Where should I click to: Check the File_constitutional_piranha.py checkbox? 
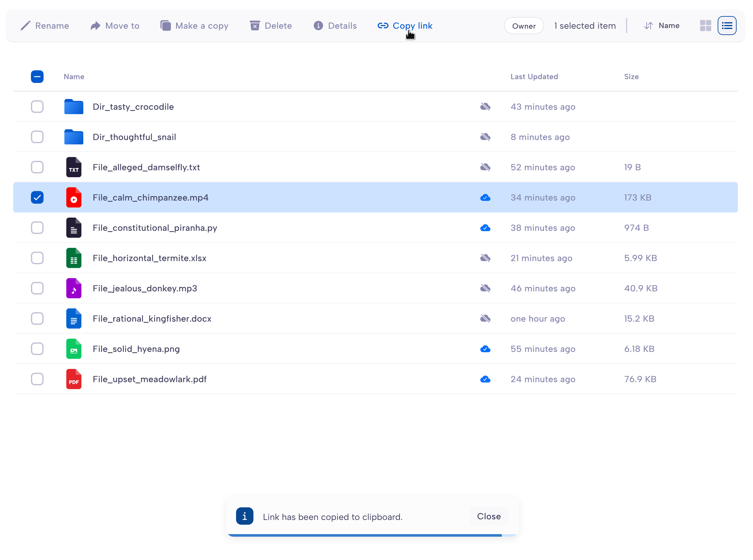click(37, 228)
